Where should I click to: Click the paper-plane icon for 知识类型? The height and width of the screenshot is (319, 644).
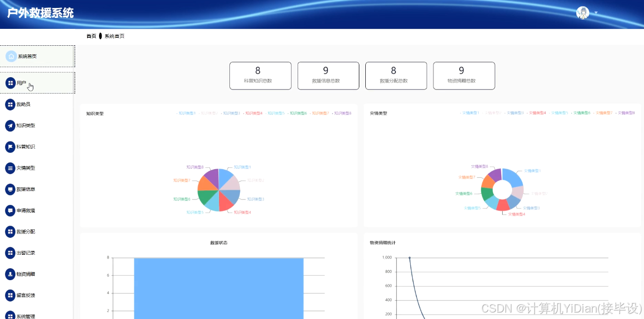11,125
